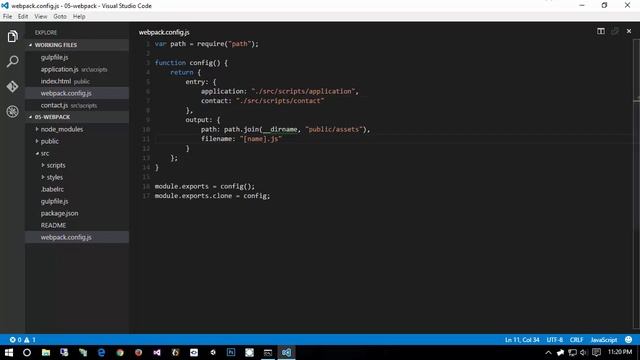Open the volume control in tray
This screenshot has width=640, height=360.
(x=583, y=352)
